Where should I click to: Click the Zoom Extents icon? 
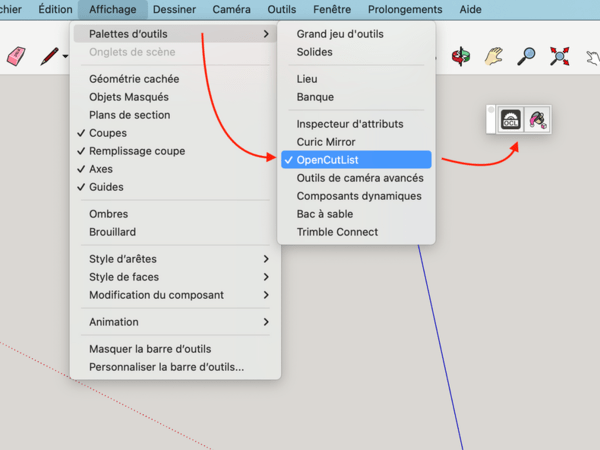point(559,57)
